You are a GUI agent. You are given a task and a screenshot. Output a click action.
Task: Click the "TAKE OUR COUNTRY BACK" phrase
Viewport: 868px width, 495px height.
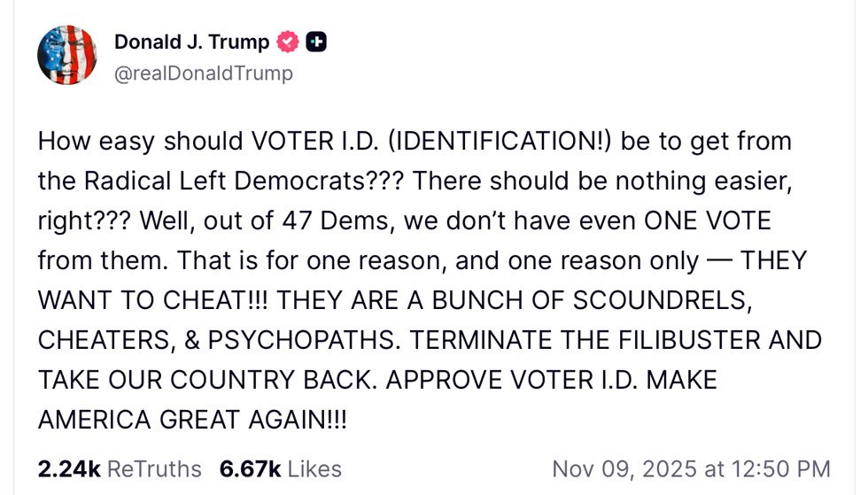click(188, 380)
